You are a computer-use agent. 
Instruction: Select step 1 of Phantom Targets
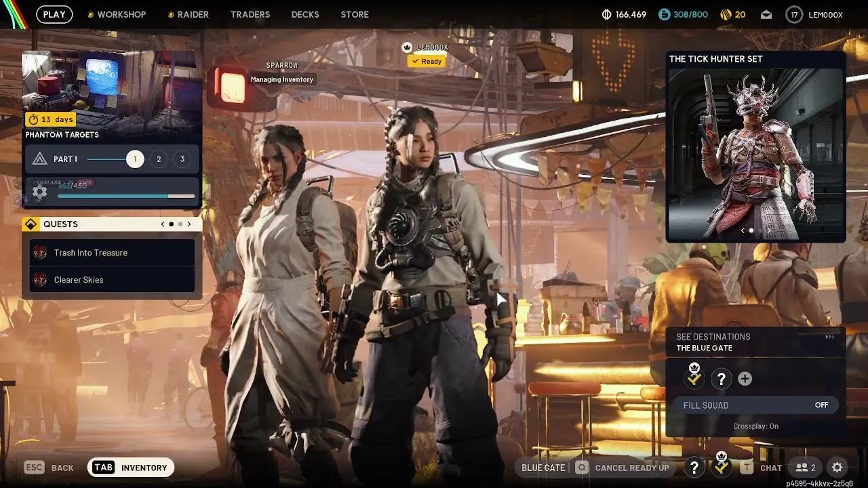coord(135,159)
